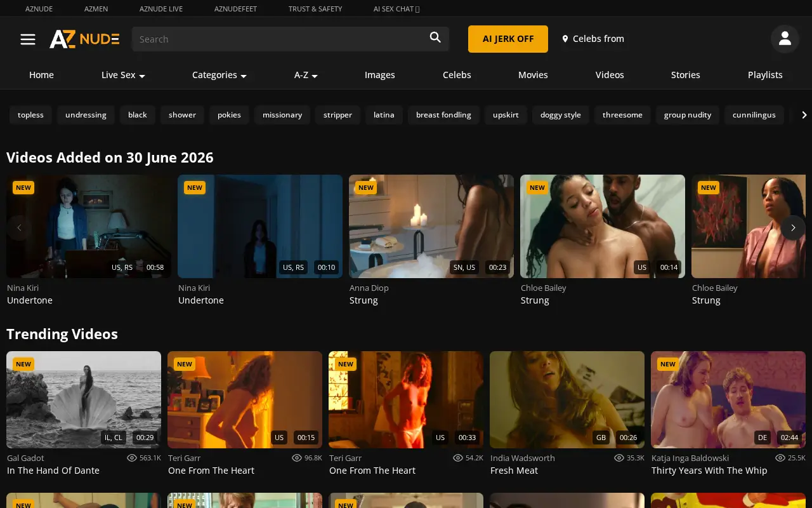Visit the AZMEN top bar link
812x508 pixels.
[x=96, y=9]
